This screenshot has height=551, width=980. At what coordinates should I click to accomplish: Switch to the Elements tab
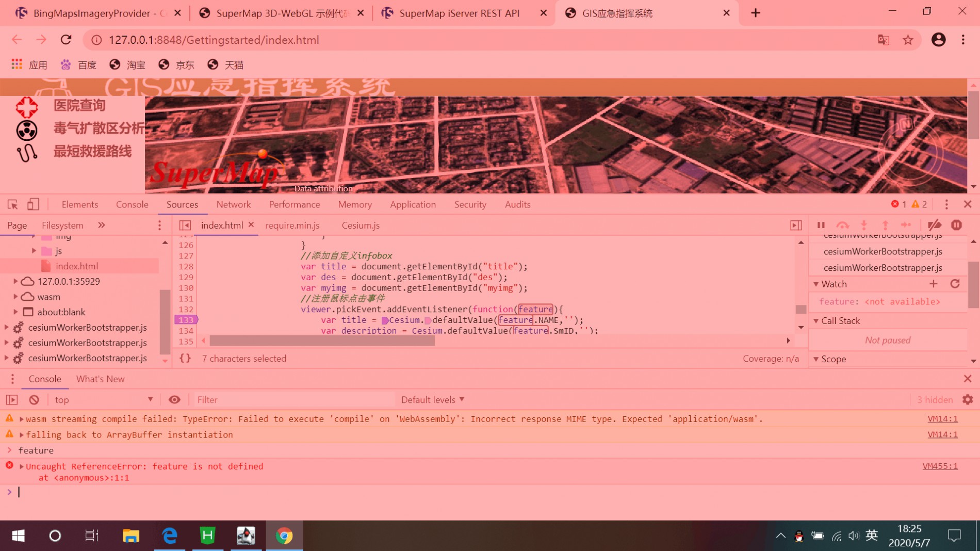tap(79, 204)
